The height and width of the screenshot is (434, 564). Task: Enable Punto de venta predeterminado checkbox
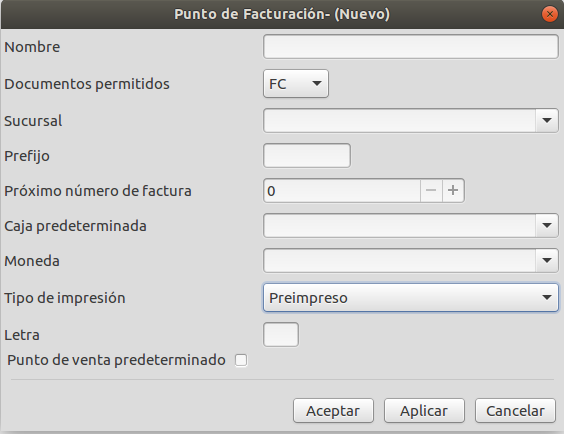click(x=241, y=360)
